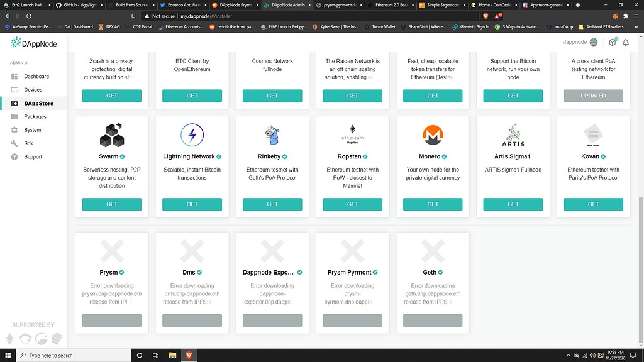The width and height of the screenshot is (644, 362).
Task: GET the Lightning Network package
Action: [x=192, y=204]
